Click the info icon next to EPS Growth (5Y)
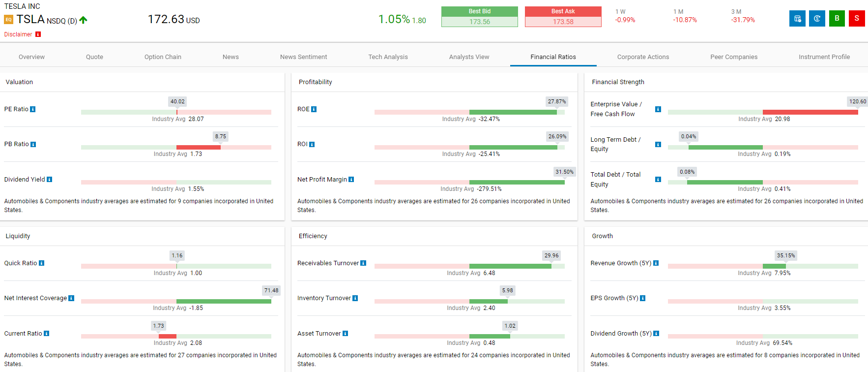 coord(642,298)
